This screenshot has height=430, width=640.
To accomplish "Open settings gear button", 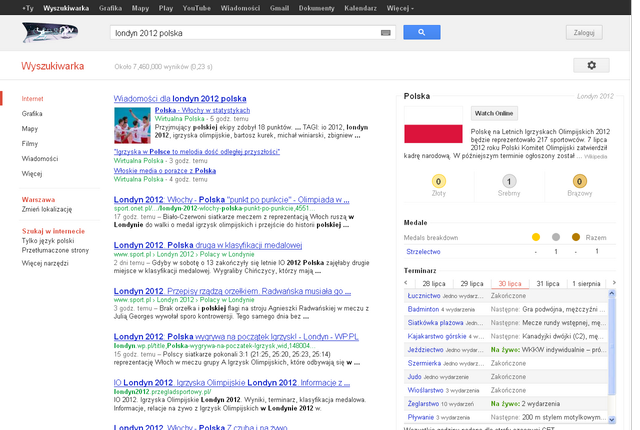I will coord(591,65).
